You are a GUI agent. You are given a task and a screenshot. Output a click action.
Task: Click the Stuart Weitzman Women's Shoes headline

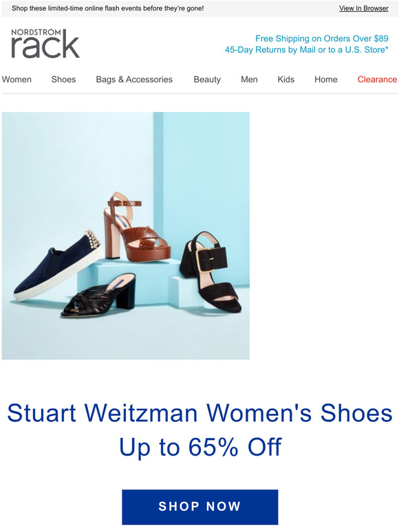pyautogui.click(x=199, y=413)
